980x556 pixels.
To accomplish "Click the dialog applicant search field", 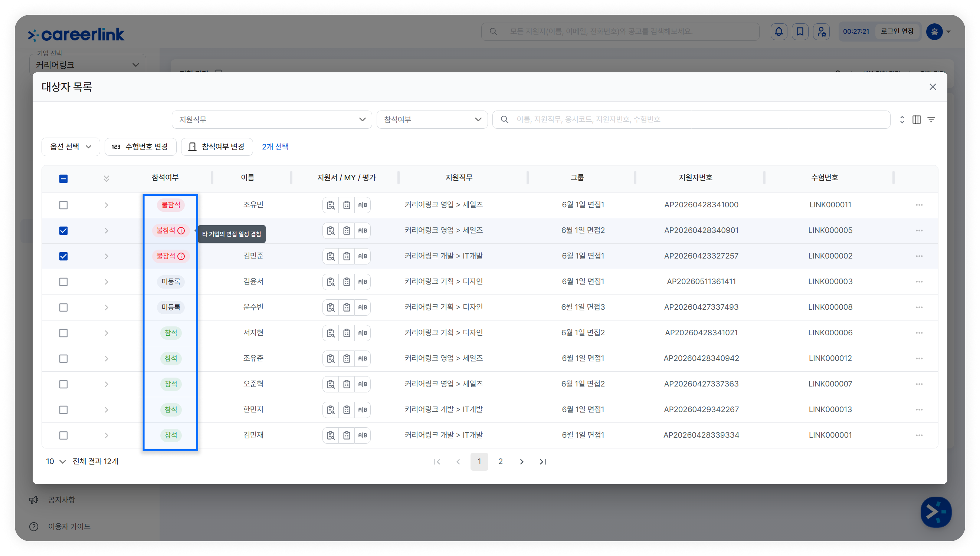I will coord(691,119).
